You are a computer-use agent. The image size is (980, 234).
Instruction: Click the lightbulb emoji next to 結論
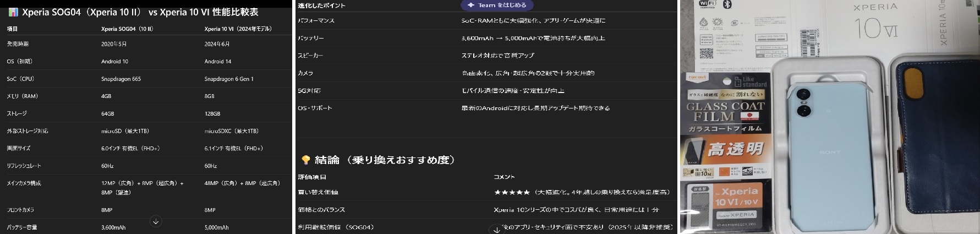(306, 160)
